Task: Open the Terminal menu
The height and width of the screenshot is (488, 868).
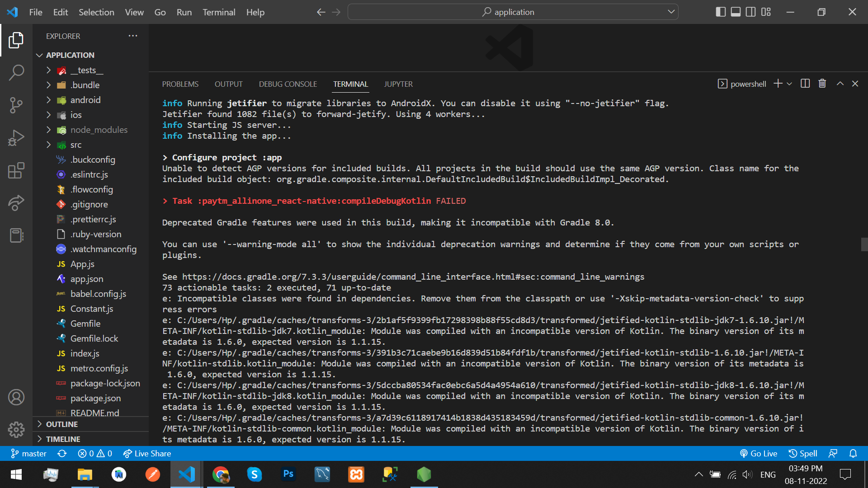Action: 219,12
